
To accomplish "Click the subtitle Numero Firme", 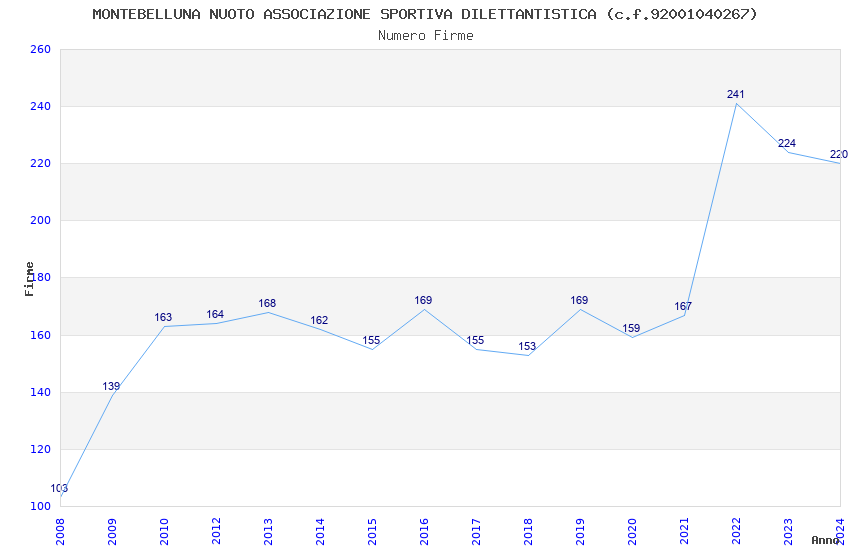I will tap(426, 35).
